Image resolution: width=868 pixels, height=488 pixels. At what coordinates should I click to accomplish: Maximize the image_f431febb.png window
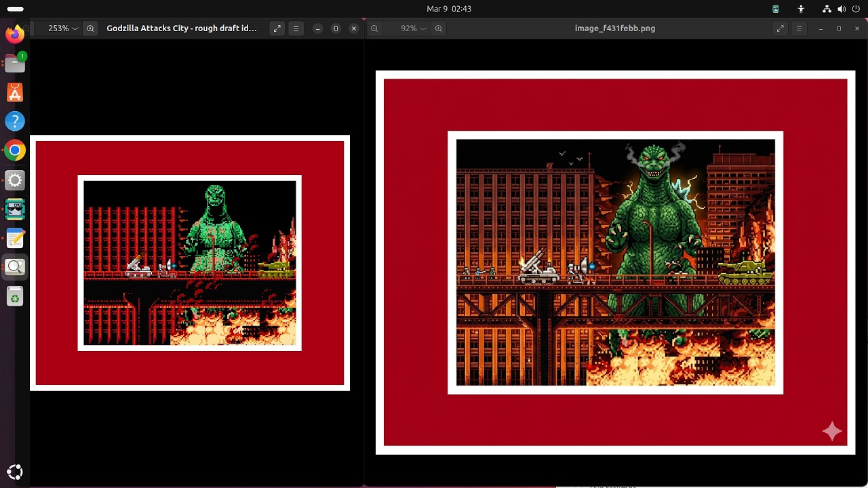839,28
